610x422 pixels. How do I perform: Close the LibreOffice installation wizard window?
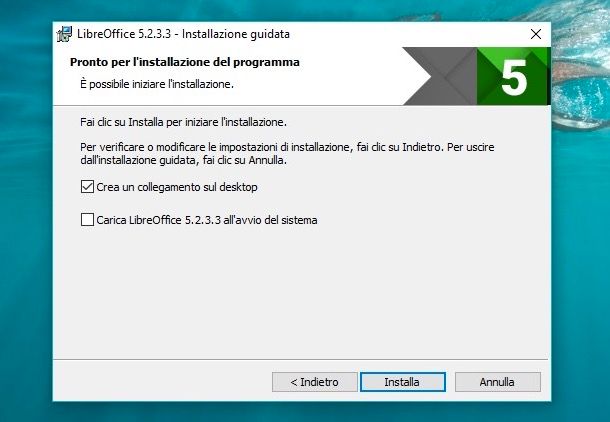click(x=536, y=34)
